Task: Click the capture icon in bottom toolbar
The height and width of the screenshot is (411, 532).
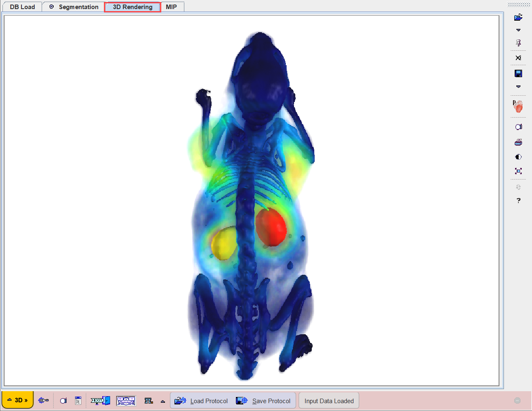Action: pos(64,401)
